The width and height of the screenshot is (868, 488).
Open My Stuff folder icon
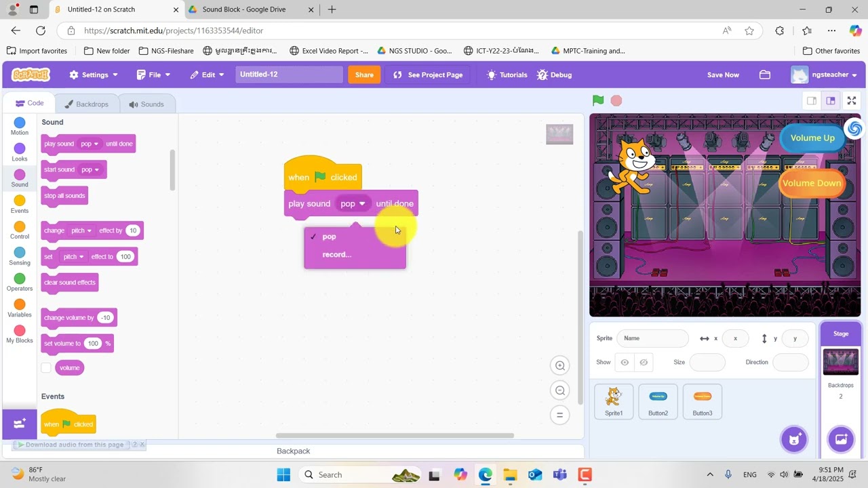point(765,75)
